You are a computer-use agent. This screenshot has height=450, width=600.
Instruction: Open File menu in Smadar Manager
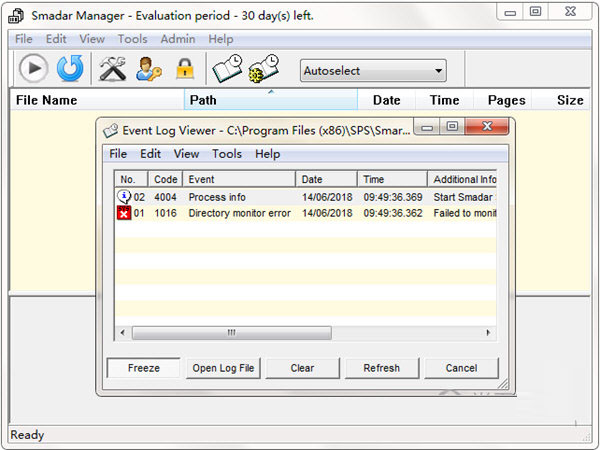coord(24,39)
